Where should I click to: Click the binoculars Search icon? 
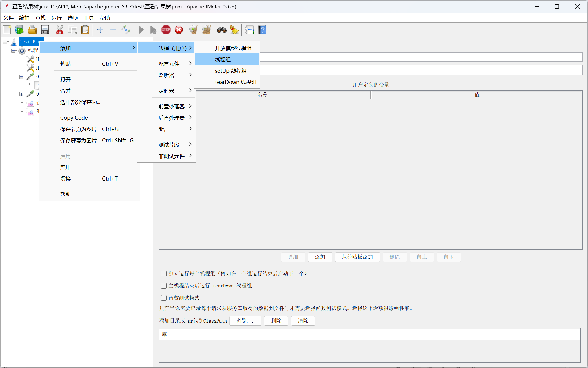pyautogui.click(x=221, y=30)
